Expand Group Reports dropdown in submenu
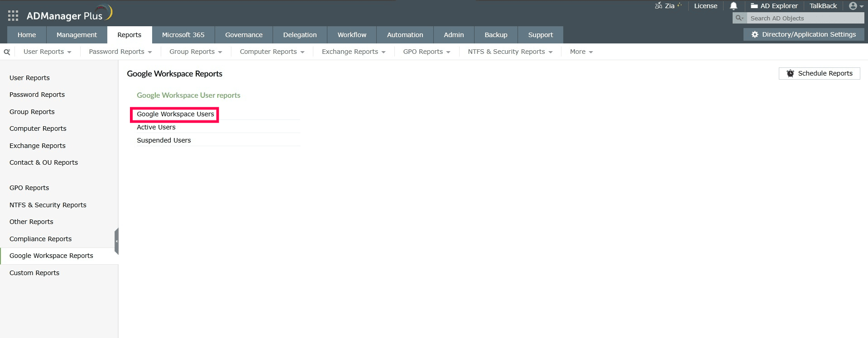The width and height of the screenshot is (868, 338). click(x=196, y=52)
